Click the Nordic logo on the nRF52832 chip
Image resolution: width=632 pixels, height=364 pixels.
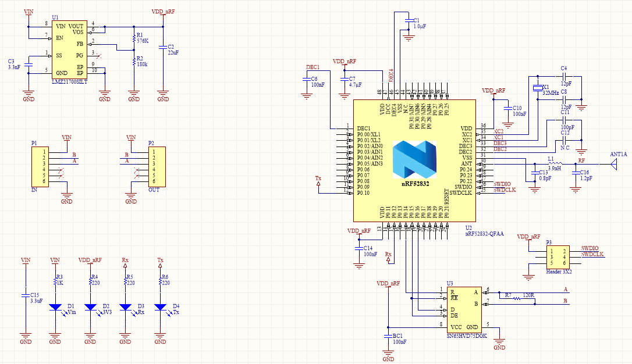click(414, 159)
